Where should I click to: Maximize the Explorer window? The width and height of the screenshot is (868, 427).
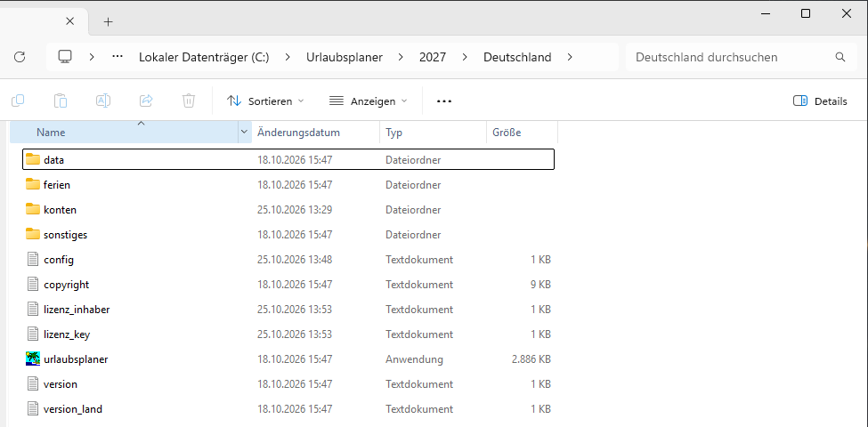[806, 14]
